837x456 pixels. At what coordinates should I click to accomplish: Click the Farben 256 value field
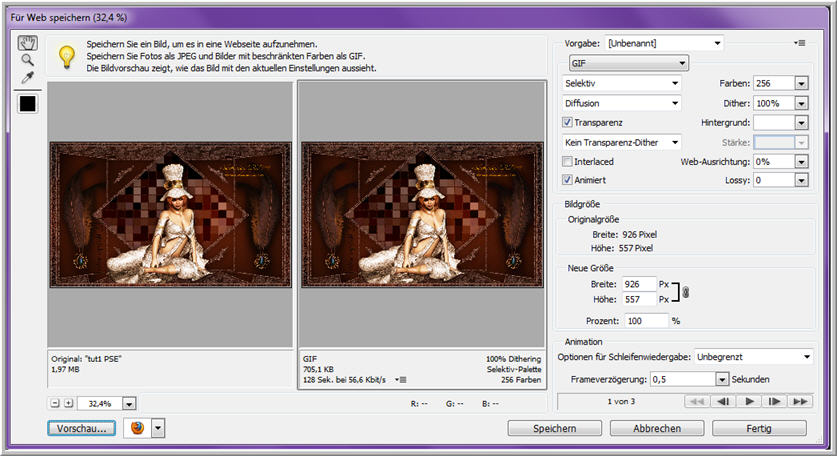coord(773,83)
